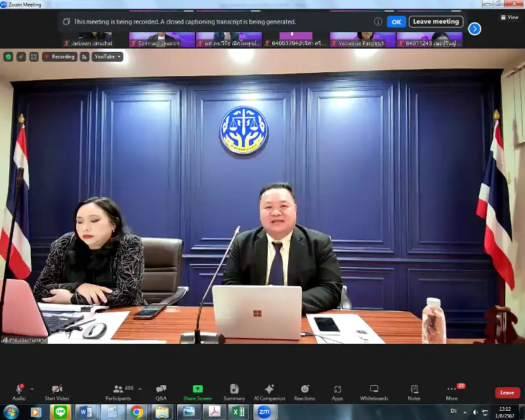Launch the AI Companion
This screenshot has height=420, width=525.
coord(269,390)
